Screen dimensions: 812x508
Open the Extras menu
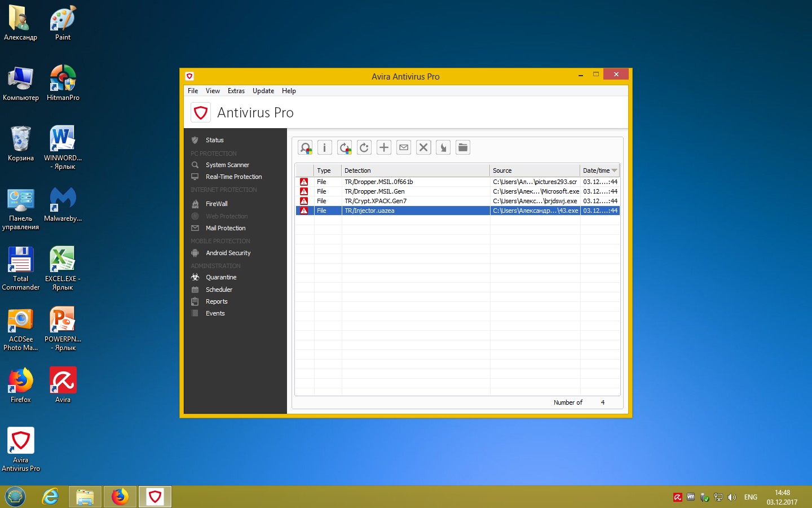point(236,91)
